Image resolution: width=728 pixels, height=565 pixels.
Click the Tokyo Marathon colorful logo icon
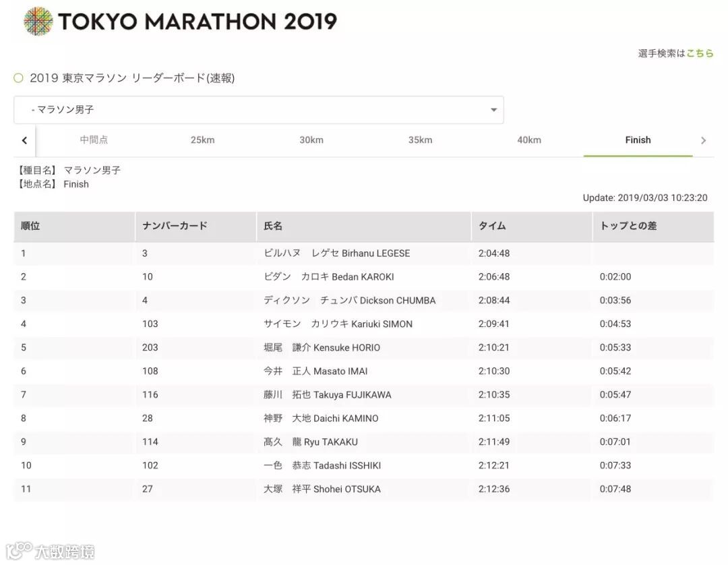click(x=38, y=21)
